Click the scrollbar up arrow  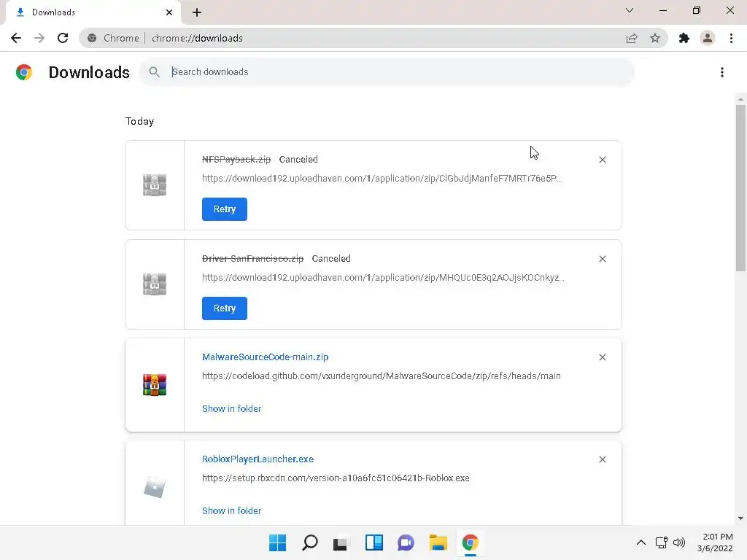pyautogui.click(x=740, y=99)
